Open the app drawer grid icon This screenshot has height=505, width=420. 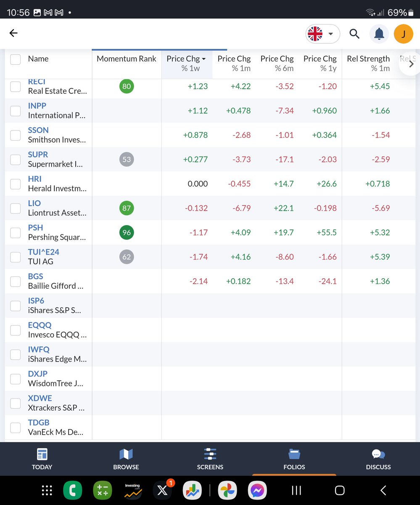pyautogui.click(x=47, y=490)
